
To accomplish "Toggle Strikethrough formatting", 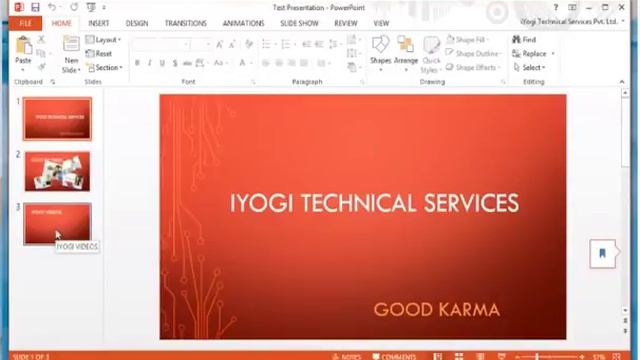I will pyautogui.click(x=187, y=63).
